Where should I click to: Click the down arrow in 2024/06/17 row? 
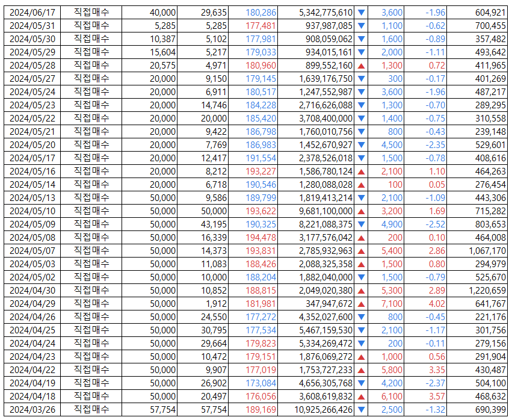coord(361,13)
